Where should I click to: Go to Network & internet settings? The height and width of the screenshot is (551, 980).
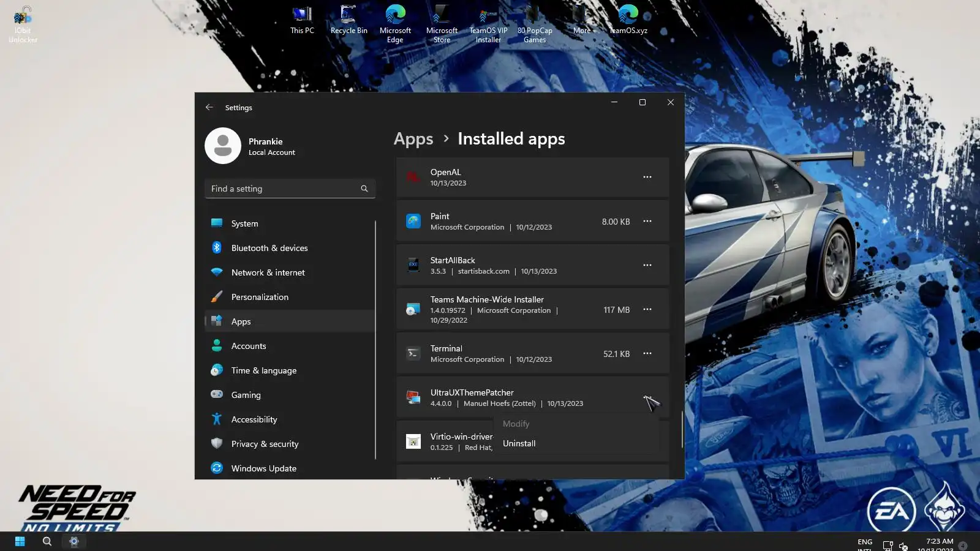coord(290,272)
